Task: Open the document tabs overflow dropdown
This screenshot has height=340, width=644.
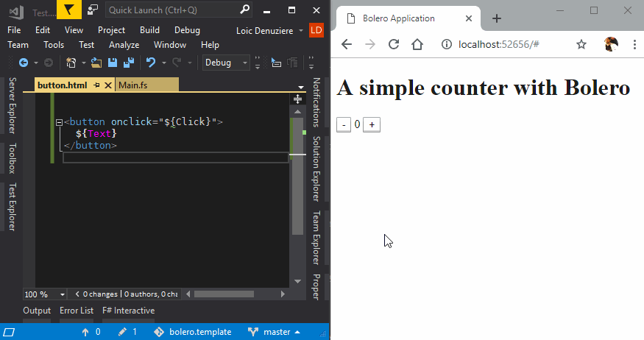Action: [x=301, y=87]
